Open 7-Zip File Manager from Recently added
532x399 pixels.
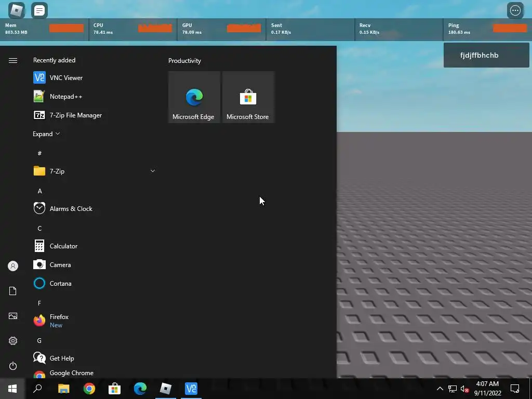pos(95,115)
